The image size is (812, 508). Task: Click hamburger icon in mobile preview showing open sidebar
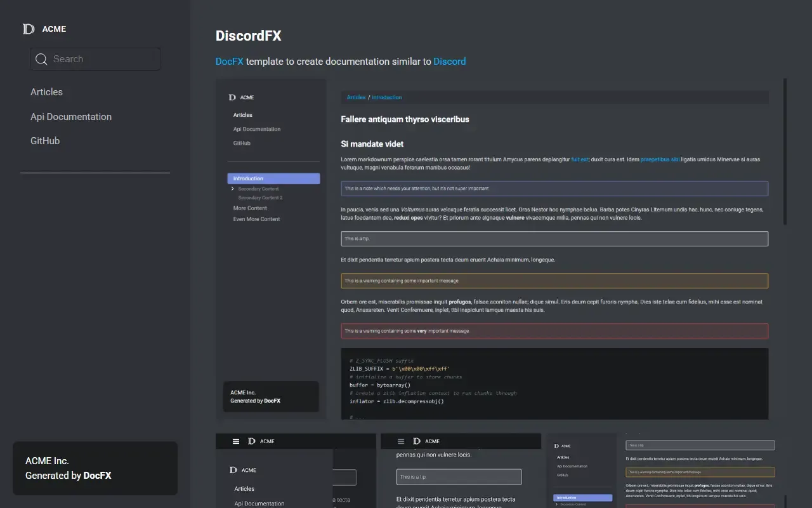236,441
